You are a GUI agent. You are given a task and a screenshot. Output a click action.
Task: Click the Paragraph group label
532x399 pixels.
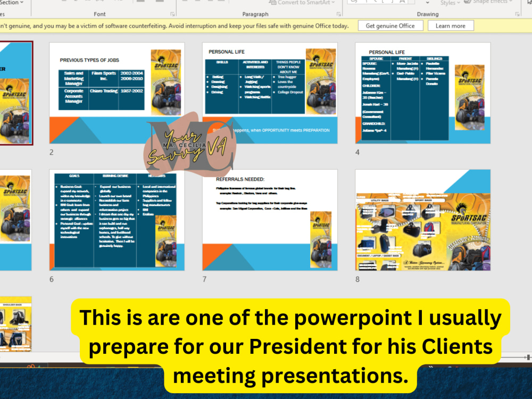coord(255,14)
